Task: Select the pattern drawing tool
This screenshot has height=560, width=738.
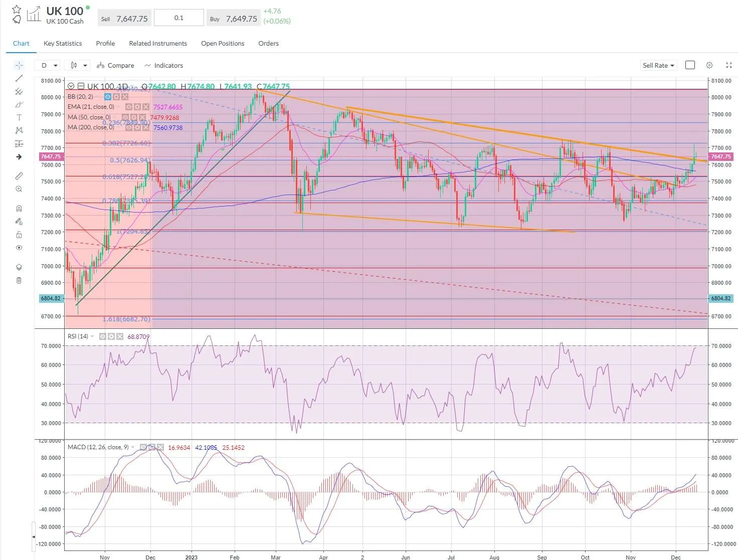Action: pos(19,130)
